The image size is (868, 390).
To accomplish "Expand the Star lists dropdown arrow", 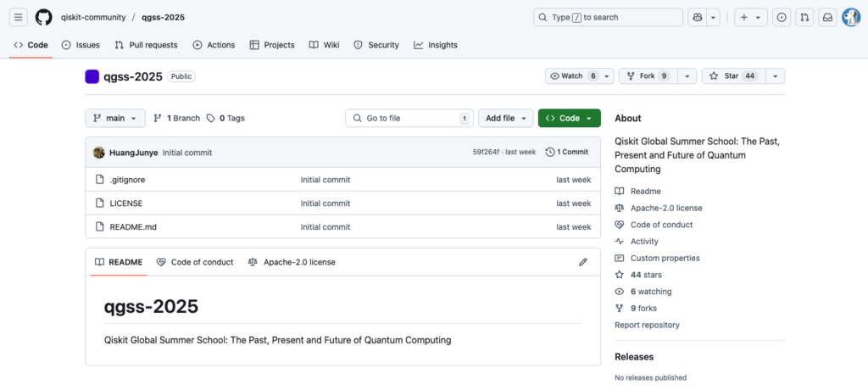I will tap(776, 76).
